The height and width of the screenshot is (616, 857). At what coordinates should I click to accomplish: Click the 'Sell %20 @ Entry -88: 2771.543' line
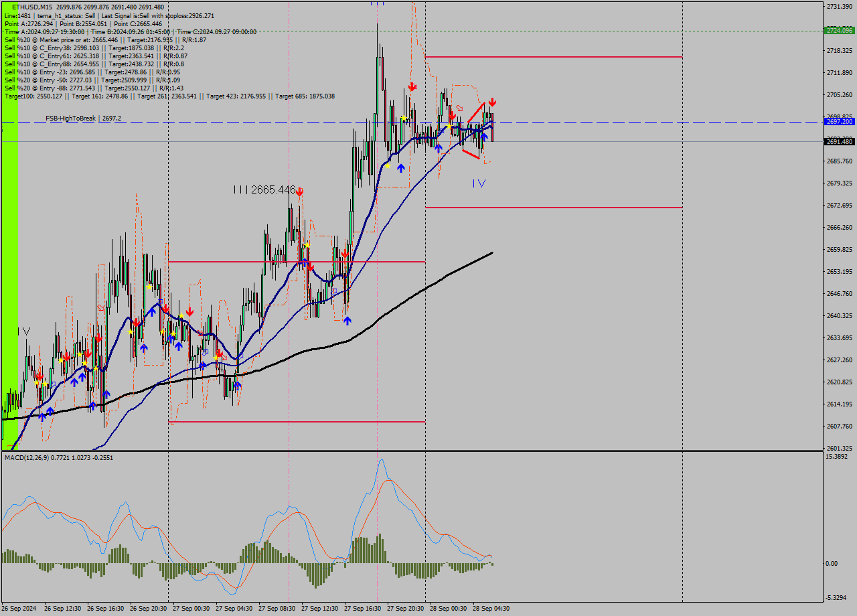(93, 88)
